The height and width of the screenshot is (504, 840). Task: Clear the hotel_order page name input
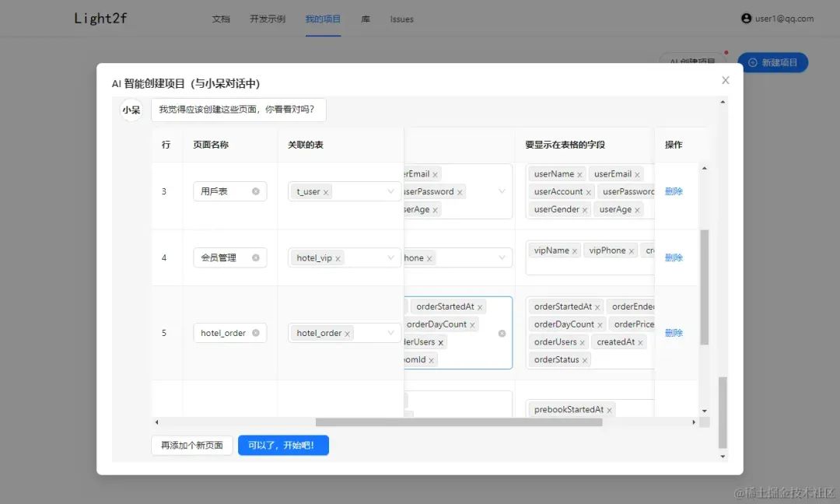click(x=257, y=332)
